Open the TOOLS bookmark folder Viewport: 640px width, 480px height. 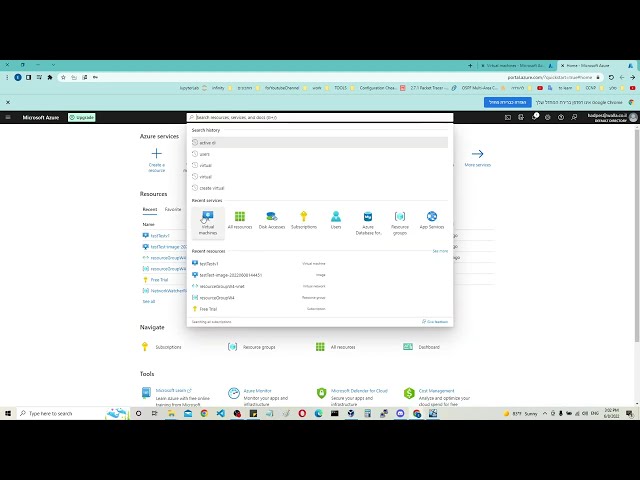344,88
